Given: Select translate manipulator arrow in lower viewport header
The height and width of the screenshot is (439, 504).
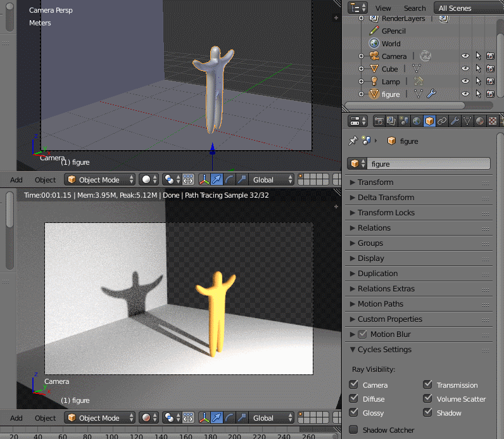Looking at the screenshot, I should pos(217,417).
